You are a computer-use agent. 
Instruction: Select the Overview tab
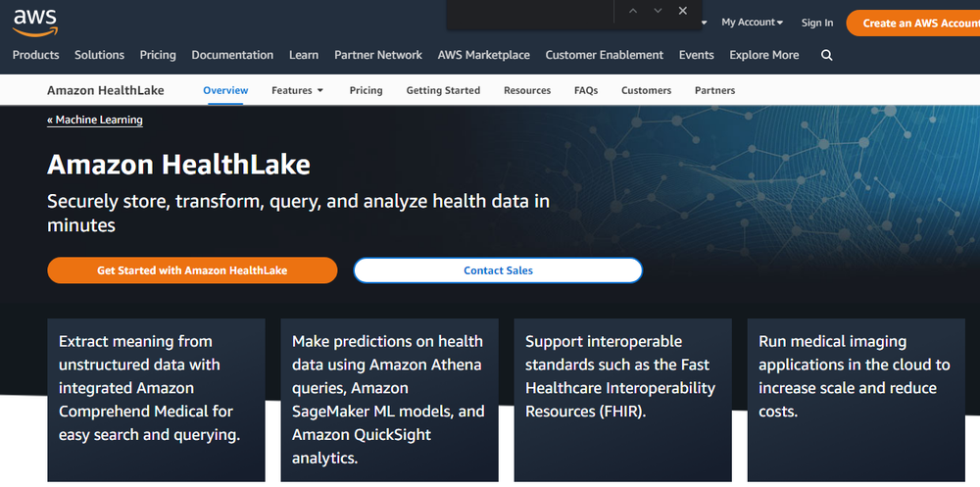point(225,90)
